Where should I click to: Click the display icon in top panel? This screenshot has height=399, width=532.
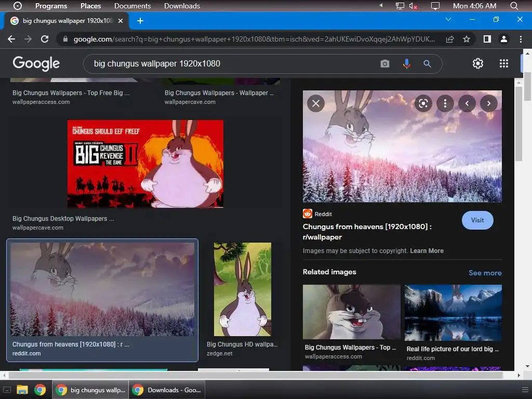435,6
